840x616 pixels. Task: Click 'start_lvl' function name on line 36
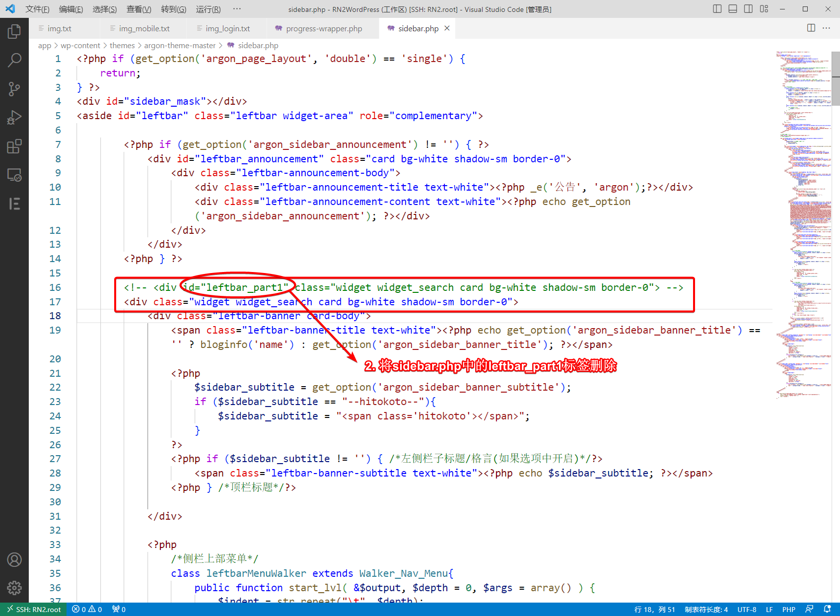pos(315,588)
